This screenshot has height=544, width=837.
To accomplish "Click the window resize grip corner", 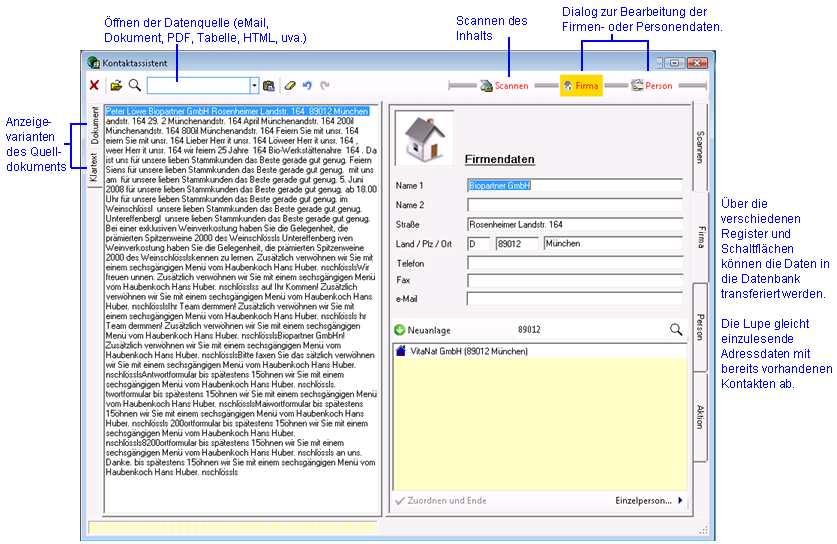I will tap(704, 530).
